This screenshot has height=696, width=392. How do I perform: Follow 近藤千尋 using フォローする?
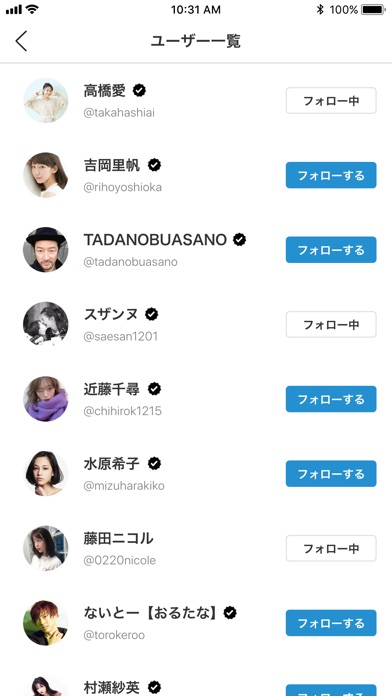click(x=331, y=399)
